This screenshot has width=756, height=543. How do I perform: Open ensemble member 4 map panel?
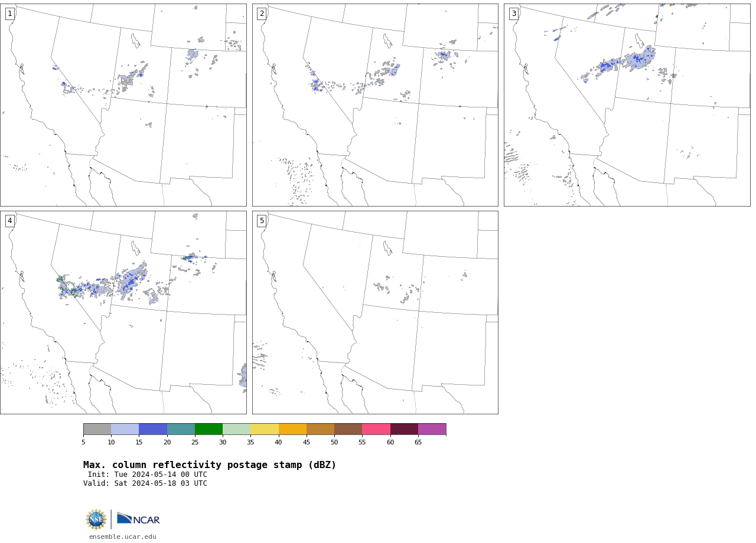[123, 312]
